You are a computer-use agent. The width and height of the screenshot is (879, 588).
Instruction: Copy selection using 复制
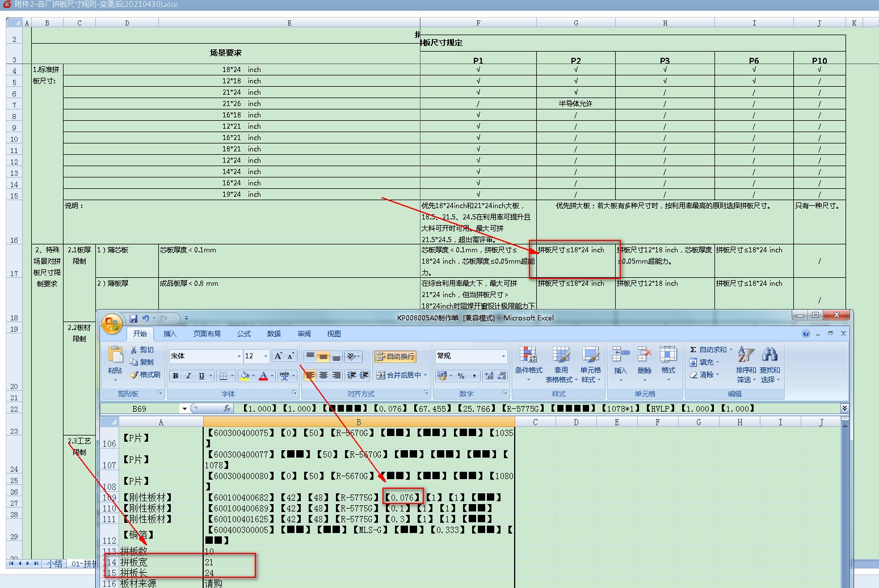(142, 362)
